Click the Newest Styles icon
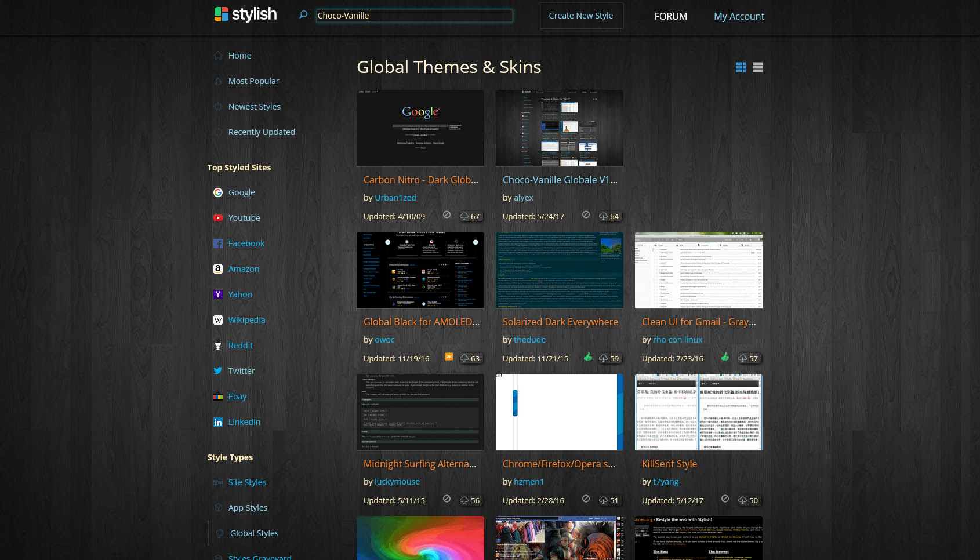This screenshot has width=980, height=560. point(218,107)
